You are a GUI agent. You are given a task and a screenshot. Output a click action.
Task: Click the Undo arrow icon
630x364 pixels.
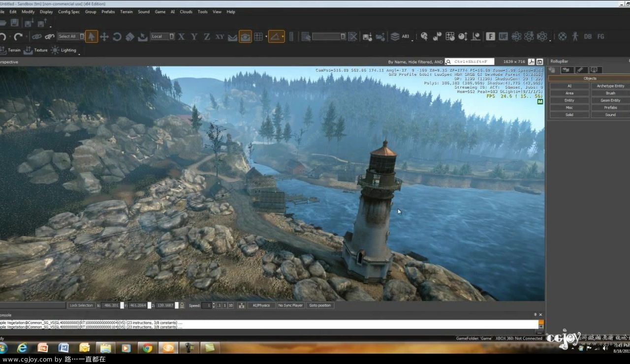pos(3,36)
